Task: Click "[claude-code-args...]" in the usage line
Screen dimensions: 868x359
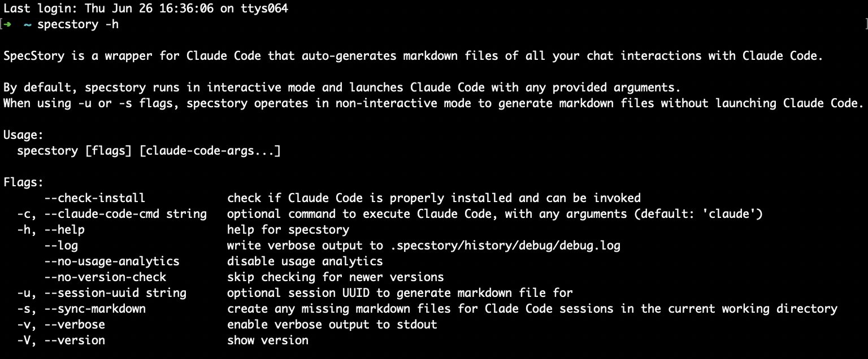Action: coord(210,151)
